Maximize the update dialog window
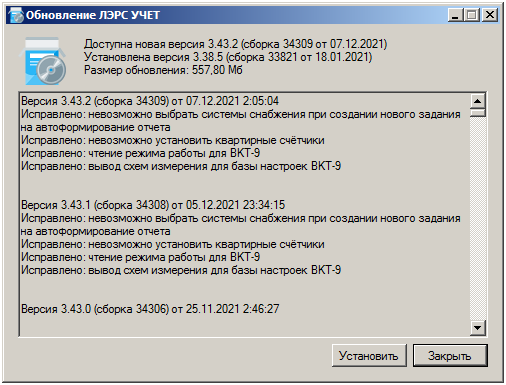Viewport: 506px width, 385px height. (471, 15)
